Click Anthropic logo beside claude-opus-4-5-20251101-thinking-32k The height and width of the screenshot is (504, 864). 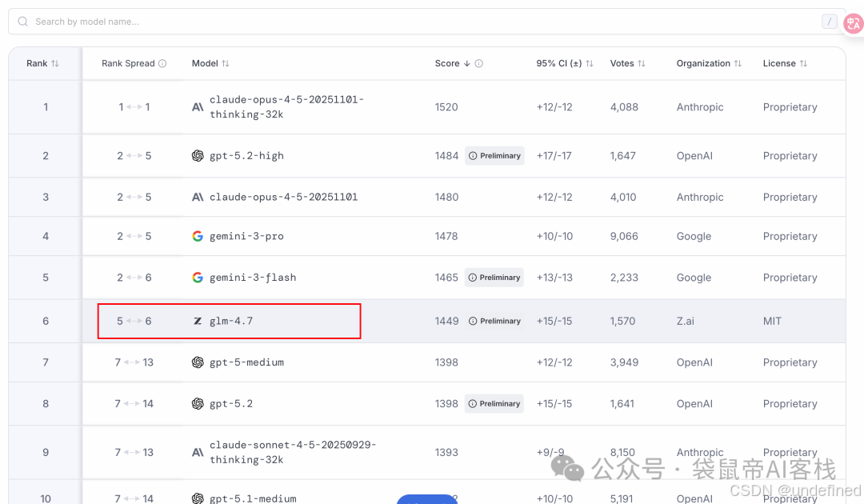(x=198, y=107)
